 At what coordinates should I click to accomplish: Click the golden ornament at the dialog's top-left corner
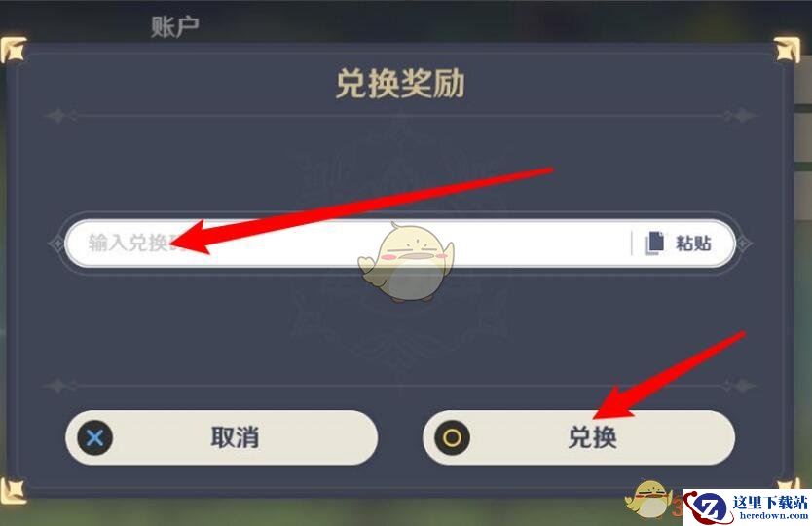coord(14,50)
